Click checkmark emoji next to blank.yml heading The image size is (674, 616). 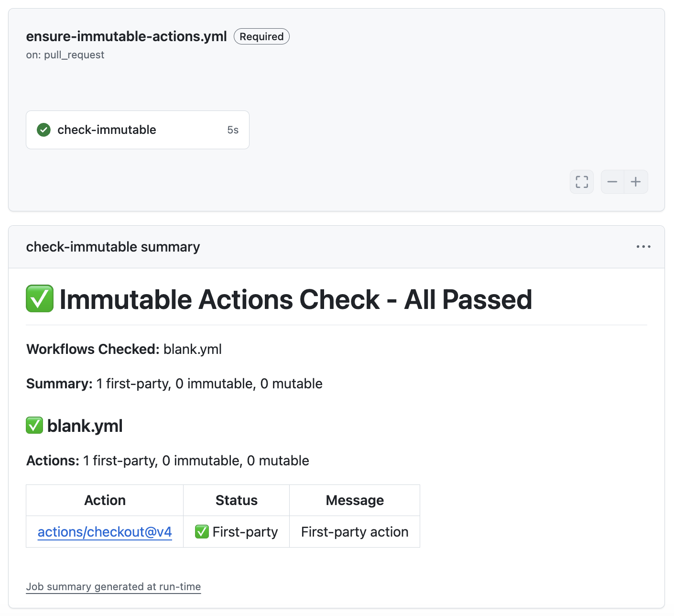(x=34, y=425)
